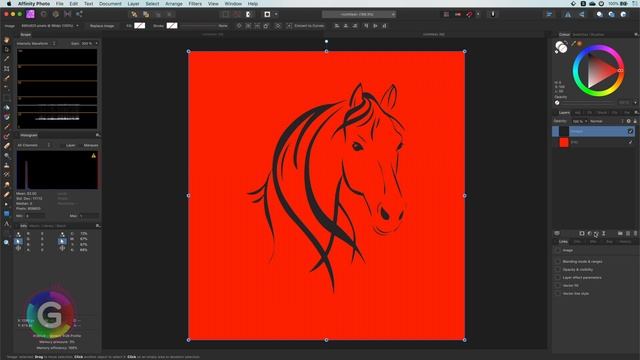Open the dropdown arrow beside Quick Mask
Viewport: 640px width, 360px height.
click(x=276, y=14)
